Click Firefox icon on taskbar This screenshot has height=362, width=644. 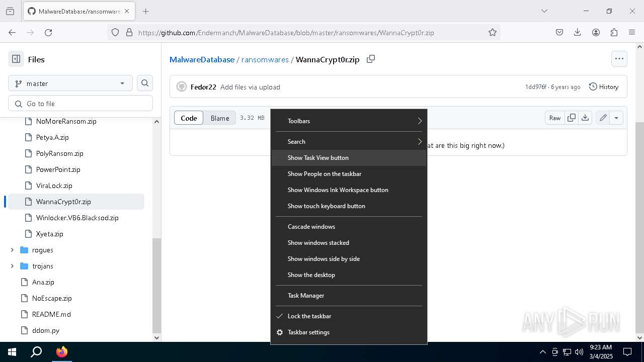[61, 352]
